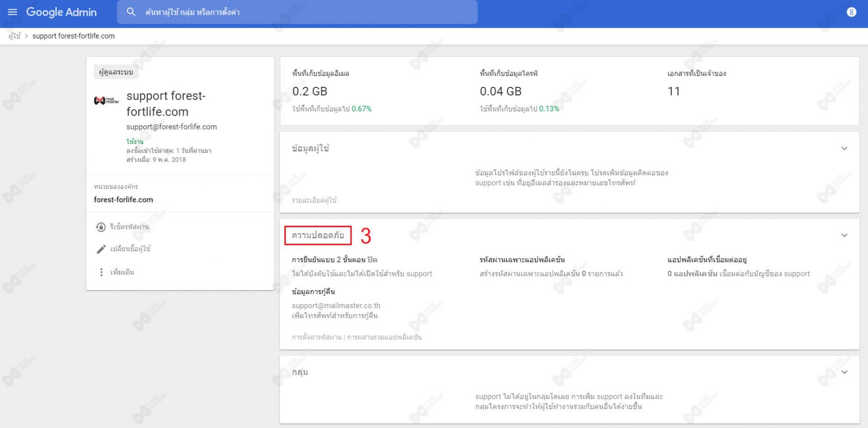The image size is (868, 428).
Task: Focus the search users or groups field
Action: pyautogui.click(x=297, y=12)
